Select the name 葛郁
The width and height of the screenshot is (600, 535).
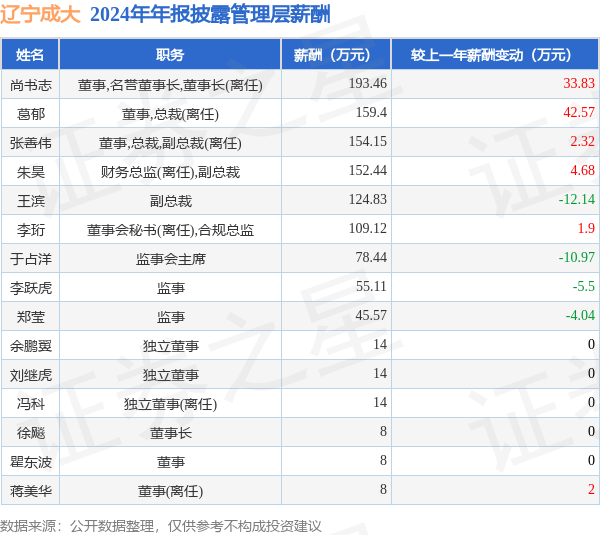click(31, 114)
